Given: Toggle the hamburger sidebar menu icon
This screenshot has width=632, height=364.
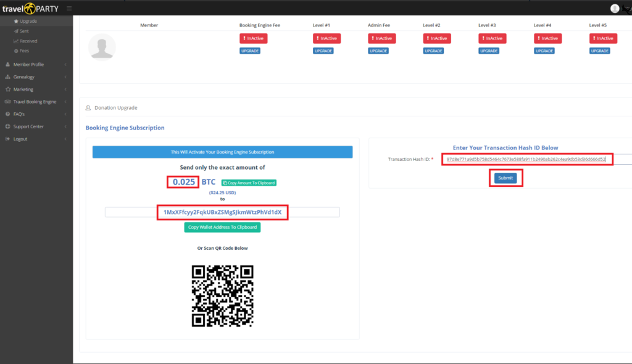Looking at the screenshot, I should pos(69,8).
